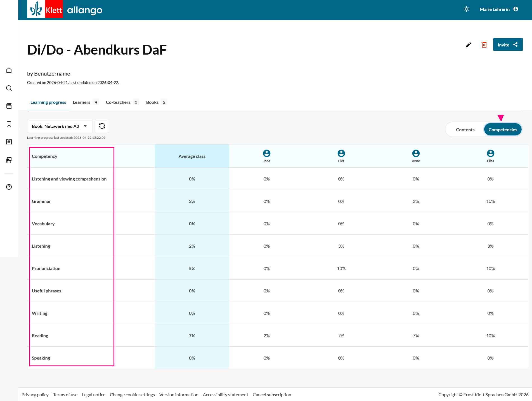Viewport: 532px width, 401px height.
Task: Select the Learning progress tab
Action: click(48, 102)
